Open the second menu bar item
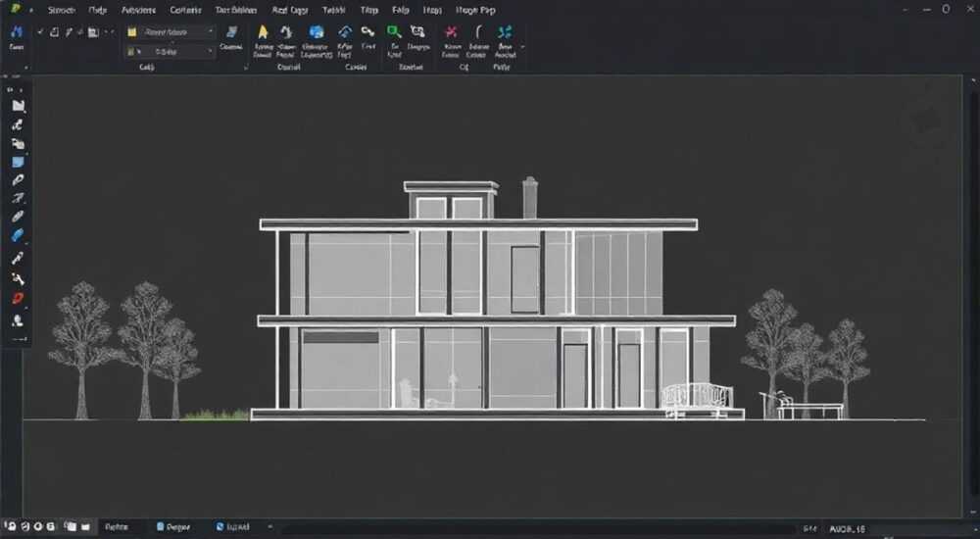This screenshot has width=980, height=539. click(x=98, y=10)
